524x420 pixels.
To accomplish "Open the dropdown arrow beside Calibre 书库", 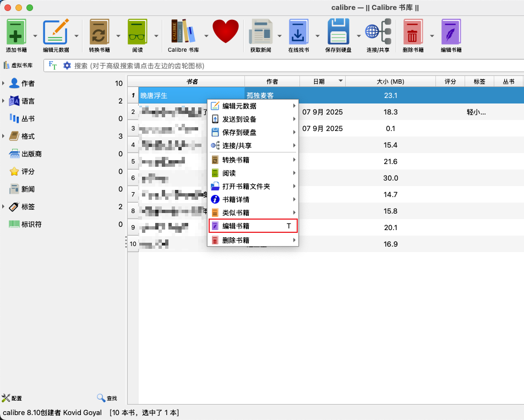I will (206, 36).
